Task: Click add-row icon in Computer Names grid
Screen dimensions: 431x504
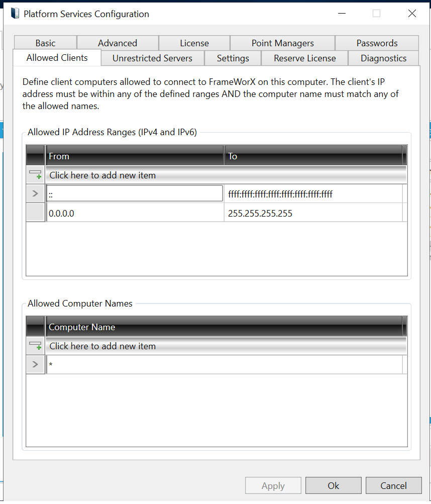Action: point(35,346)
